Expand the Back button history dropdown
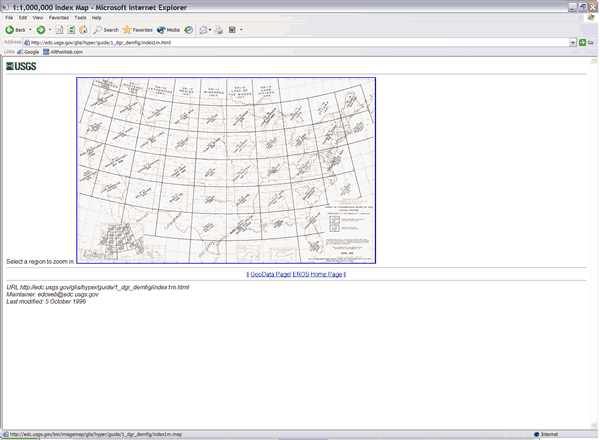 pyautogui.click(x=30, y=30)
